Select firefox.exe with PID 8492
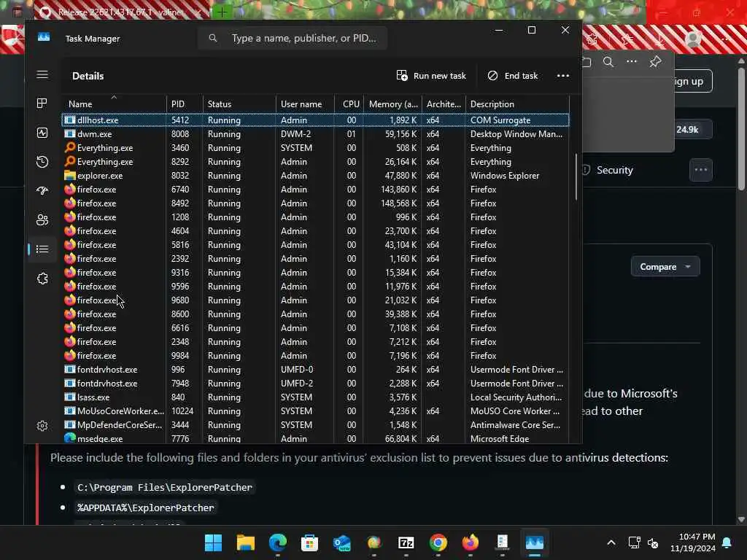 (x=315, y=203)
